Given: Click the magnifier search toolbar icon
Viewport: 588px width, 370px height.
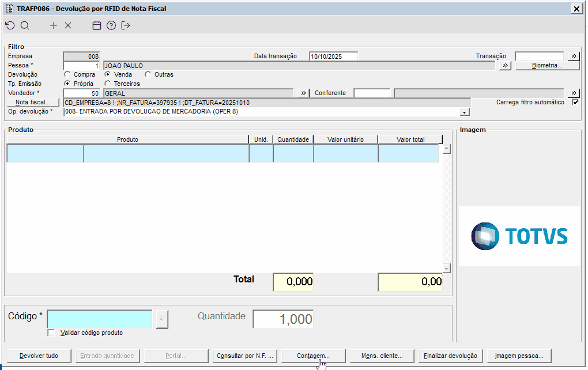Looking at the screenshot, I should pyautogui.click(x=25, y=25).
